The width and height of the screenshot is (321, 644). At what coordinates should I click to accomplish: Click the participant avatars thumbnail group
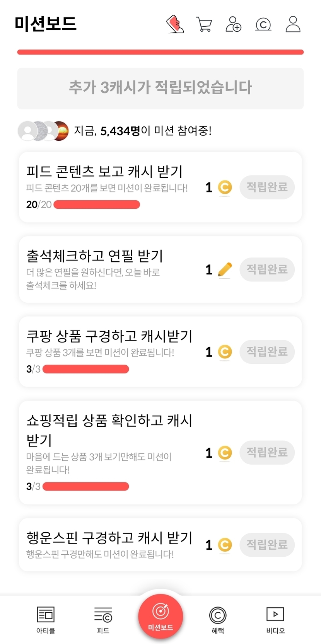coord(43,131)
